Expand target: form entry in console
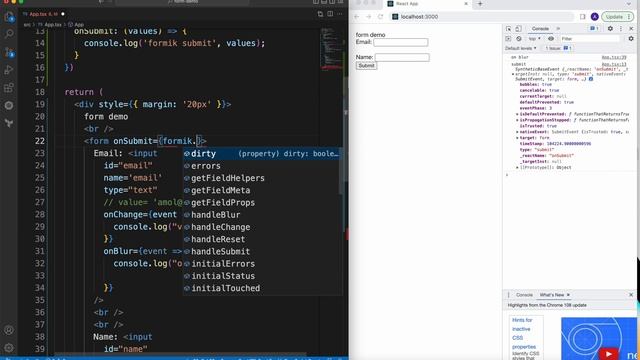640x360 pixels. 518,138
